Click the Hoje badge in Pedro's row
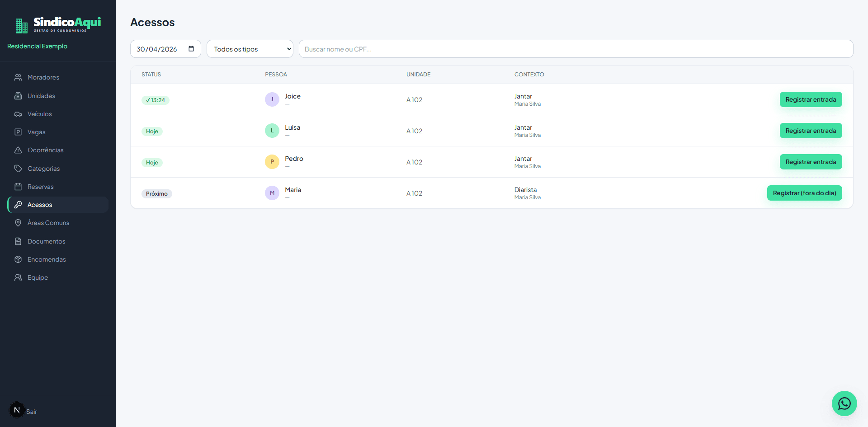The image size is (868, 427). [x=152, y=163]
